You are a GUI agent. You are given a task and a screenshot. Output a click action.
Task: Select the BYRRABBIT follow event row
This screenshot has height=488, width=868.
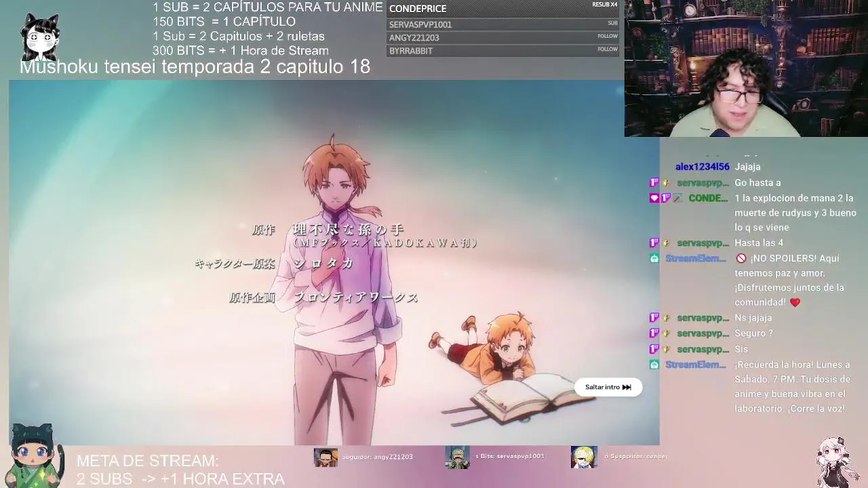point(503,51)
